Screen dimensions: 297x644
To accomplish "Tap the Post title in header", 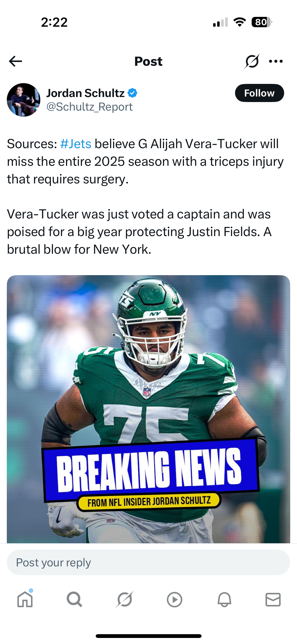I will [x=148, y=61].
